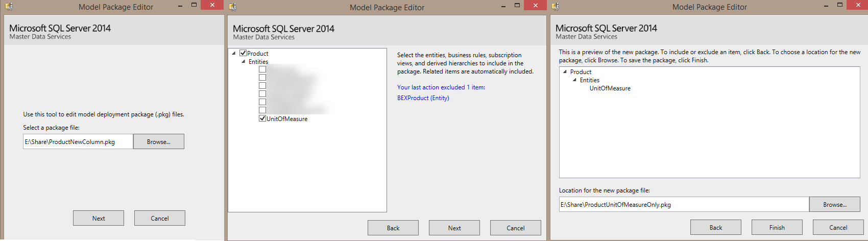
Task: Focus the package file path field
Action: (78, 141)
